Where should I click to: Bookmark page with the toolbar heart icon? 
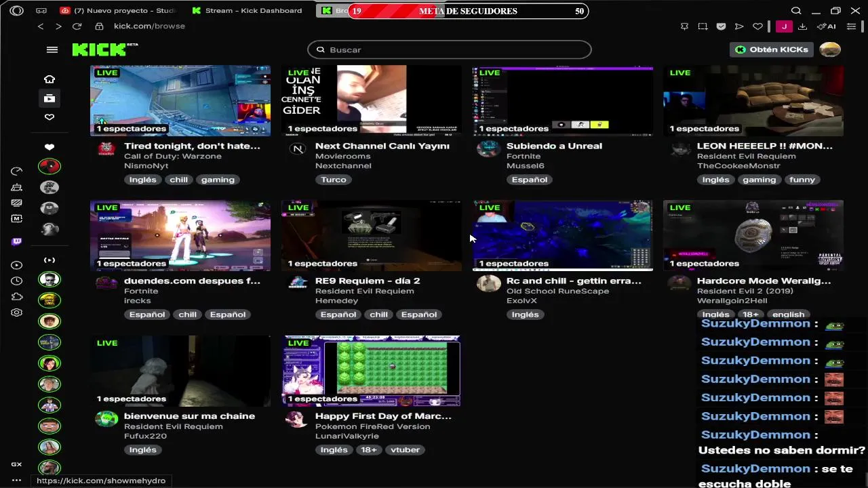tap(758, 26)
